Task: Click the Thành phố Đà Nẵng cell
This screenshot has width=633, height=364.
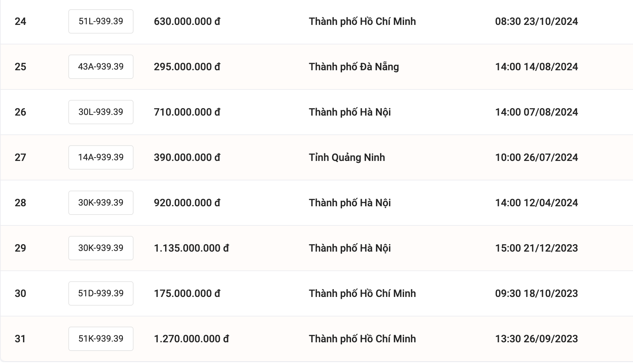Action: click(x=354, y=67)
